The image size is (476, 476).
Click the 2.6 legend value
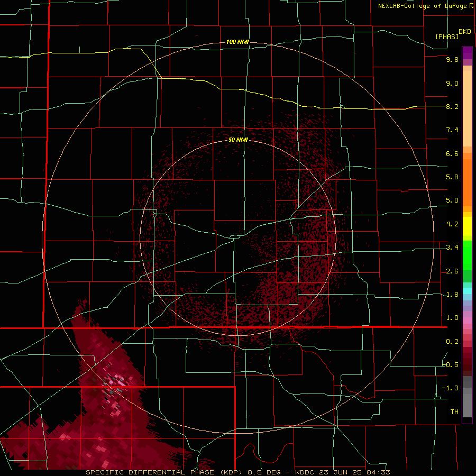pos(452,271)
